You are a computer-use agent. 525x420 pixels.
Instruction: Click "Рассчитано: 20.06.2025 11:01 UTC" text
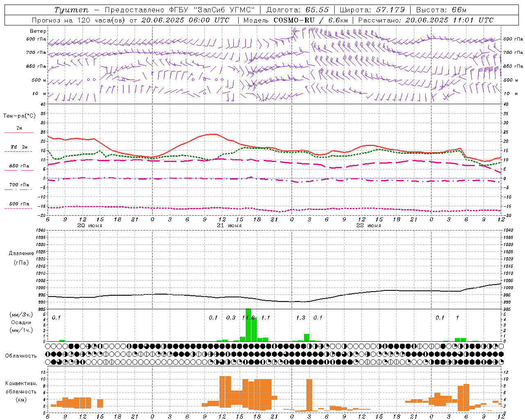(426, 20)
